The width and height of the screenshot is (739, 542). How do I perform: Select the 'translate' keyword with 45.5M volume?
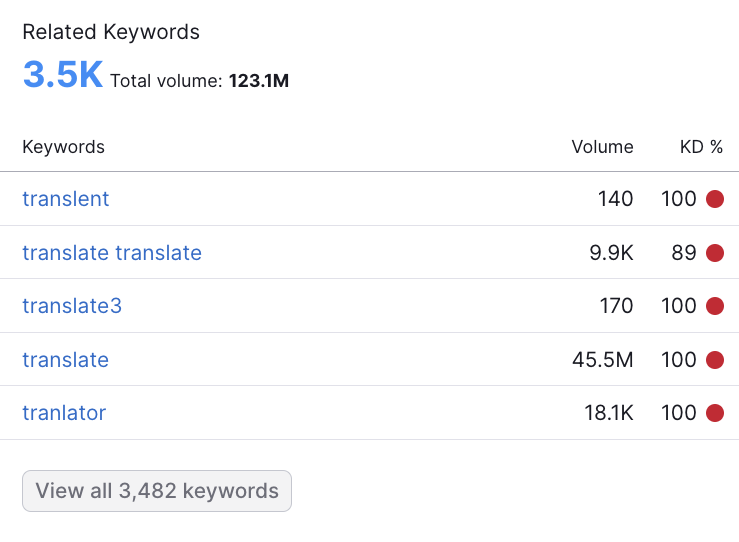[x=66, y=360]
